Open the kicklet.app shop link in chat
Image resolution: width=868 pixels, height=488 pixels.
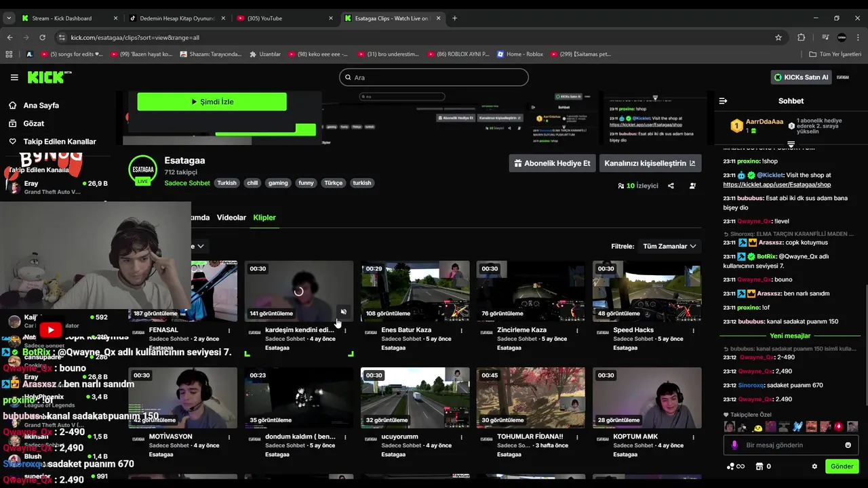pos(776,184)
